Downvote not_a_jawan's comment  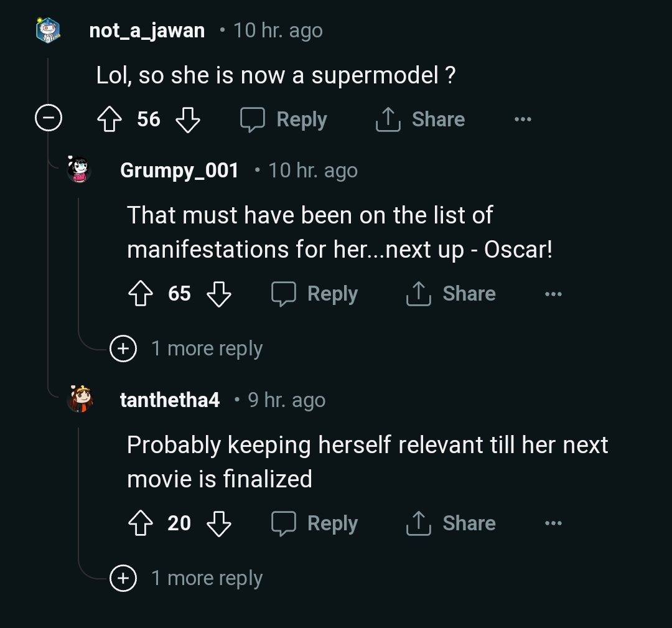pos(187,120)
